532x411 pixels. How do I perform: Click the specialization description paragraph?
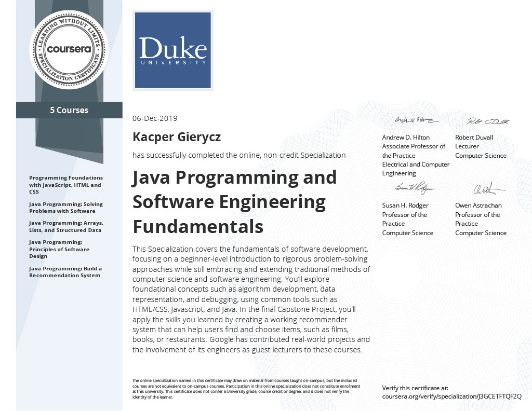[x=251, y=299]
